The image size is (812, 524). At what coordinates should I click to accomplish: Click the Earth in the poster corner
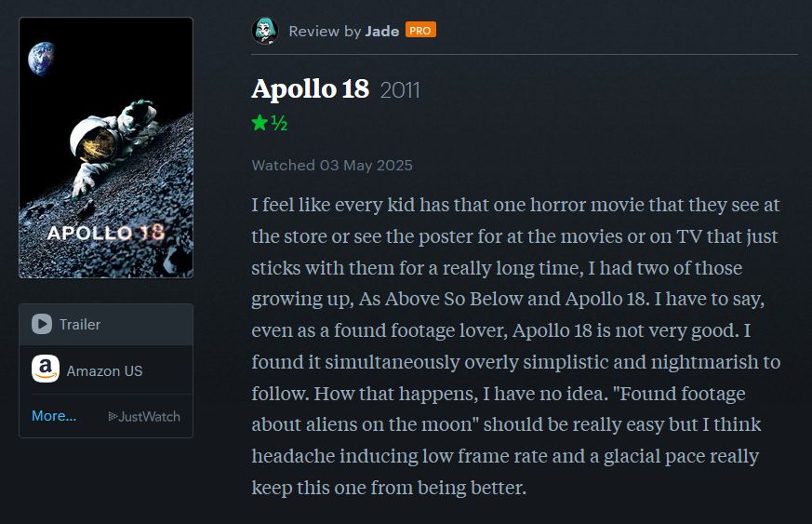(41, 60)
